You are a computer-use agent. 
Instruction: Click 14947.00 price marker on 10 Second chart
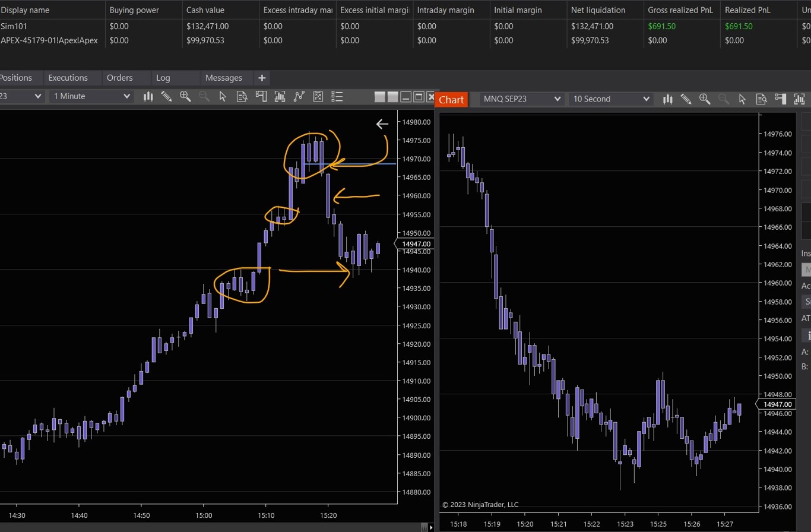pos(776,404)
